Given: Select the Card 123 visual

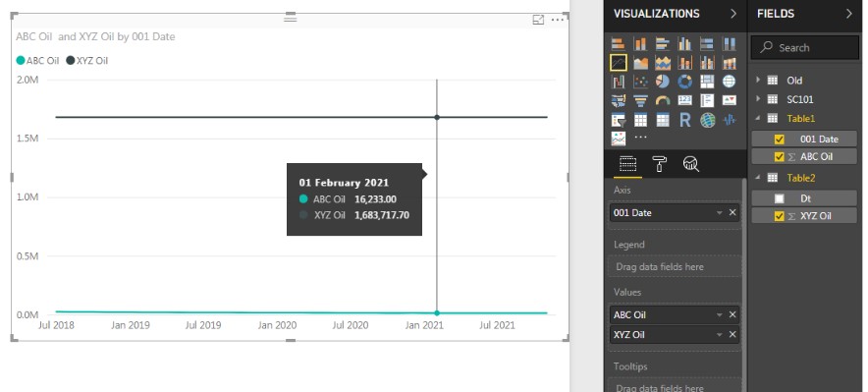Looking at the screenshot, I should click(684, 101).
